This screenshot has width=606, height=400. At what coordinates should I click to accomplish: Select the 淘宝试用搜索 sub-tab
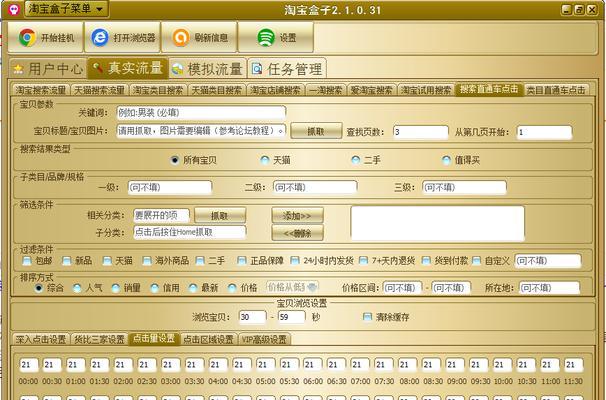[426, 90]
